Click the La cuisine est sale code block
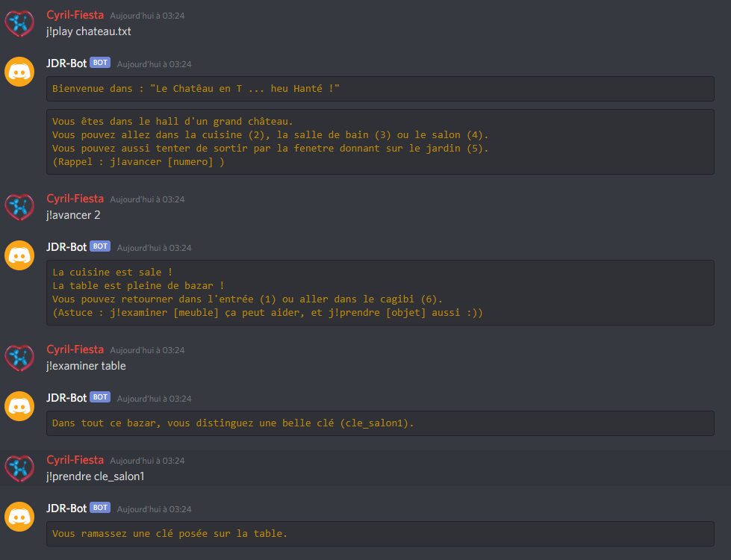This screenshot has height=560, width=731. [380, 293]
